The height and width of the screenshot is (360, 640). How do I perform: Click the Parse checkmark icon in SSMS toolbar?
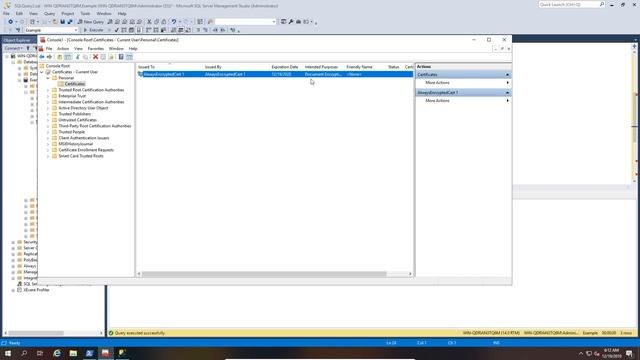[x=117, y=30]
